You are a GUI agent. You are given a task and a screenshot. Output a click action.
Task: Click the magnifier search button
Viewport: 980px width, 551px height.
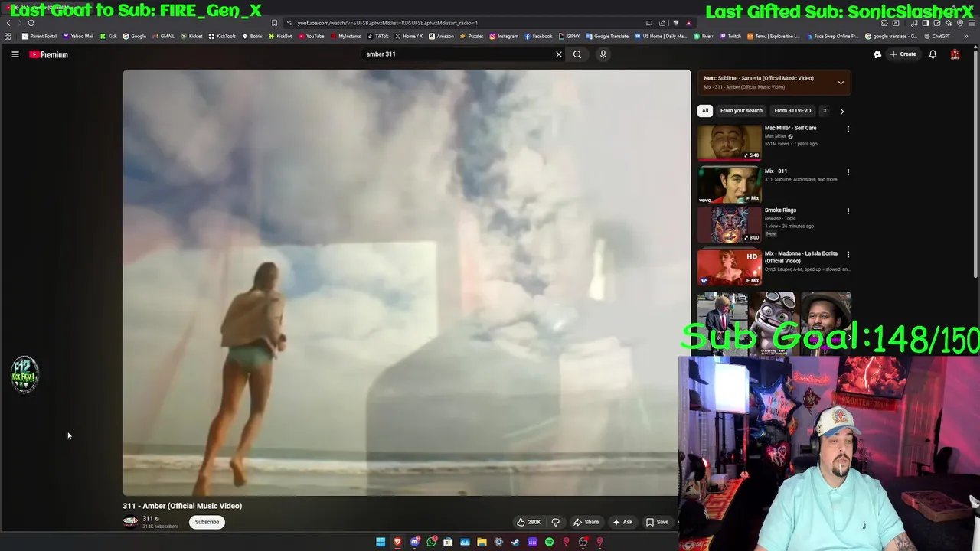(x=577, y=54)
